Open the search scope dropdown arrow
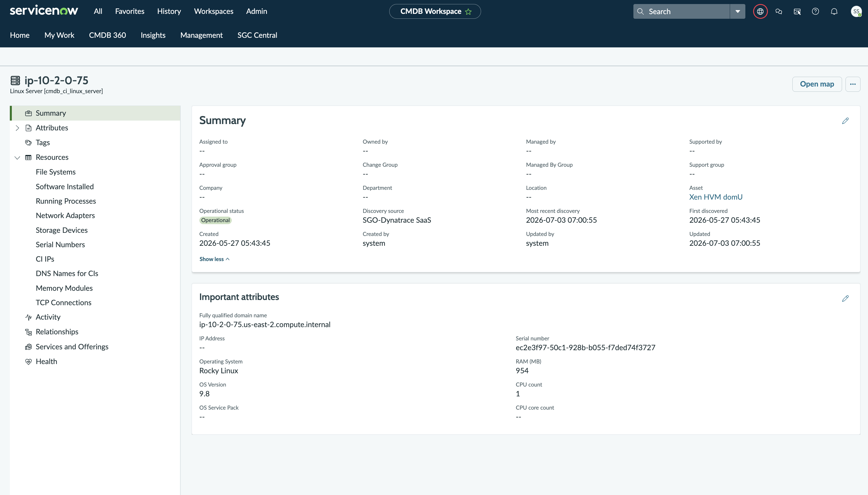Screen dimensions: 868x495 (738, 12)
